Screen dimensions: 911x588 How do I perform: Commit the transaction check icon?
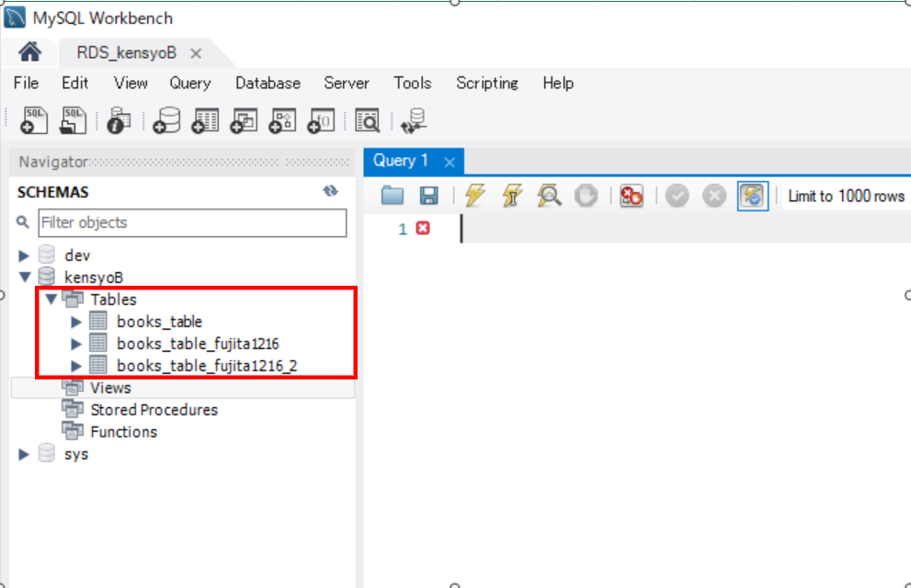click(677, 196)
